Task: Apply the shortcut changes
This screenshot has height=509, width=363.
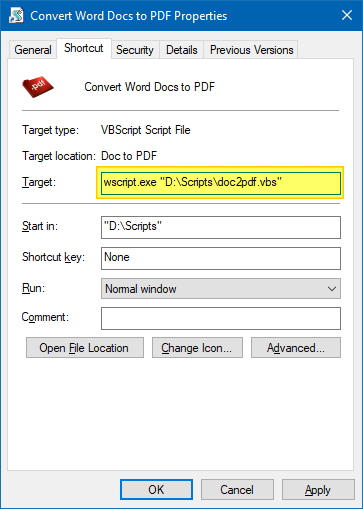Action: [x=318, y=490]
